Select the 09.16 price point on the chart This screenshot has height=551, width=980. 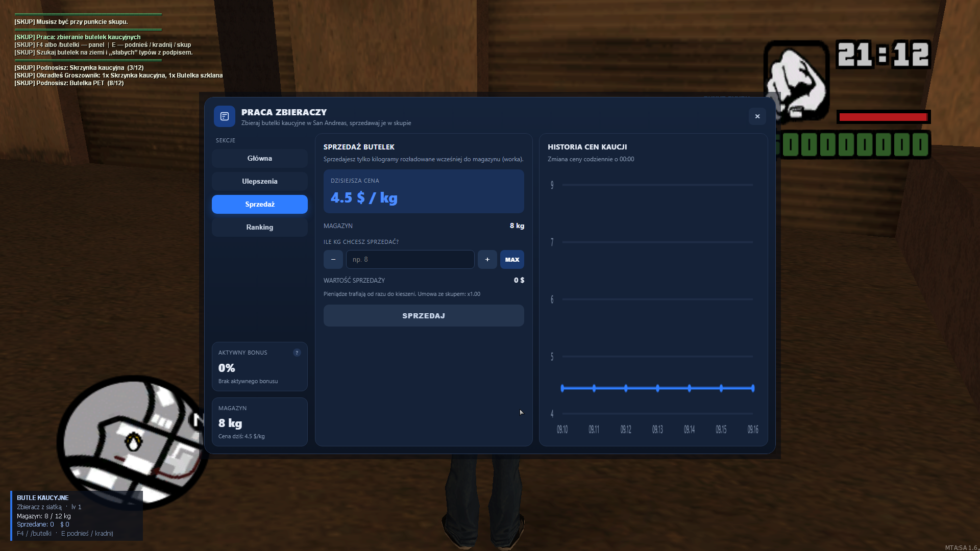click(x=753, y=388)
